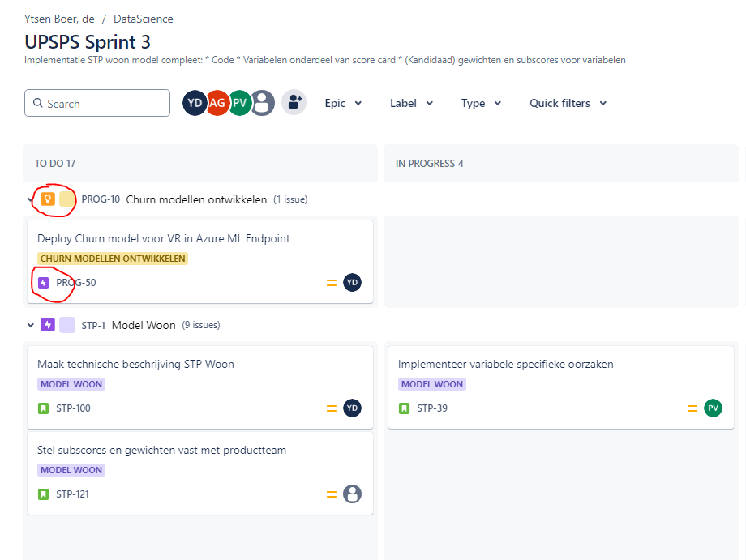Click the unassigned avatar icon on STP-121 card
The image size is (746, 560).
(x=352, y=493)
